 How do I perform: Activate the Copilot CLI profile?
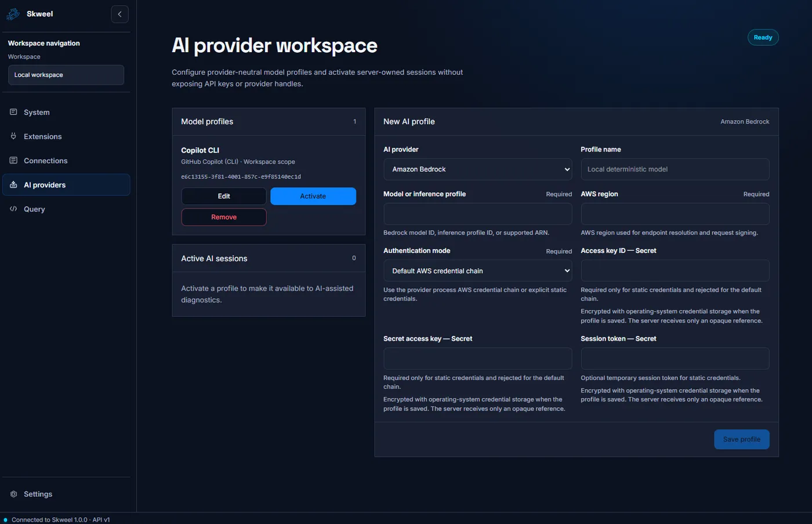[x=313, y=196]
